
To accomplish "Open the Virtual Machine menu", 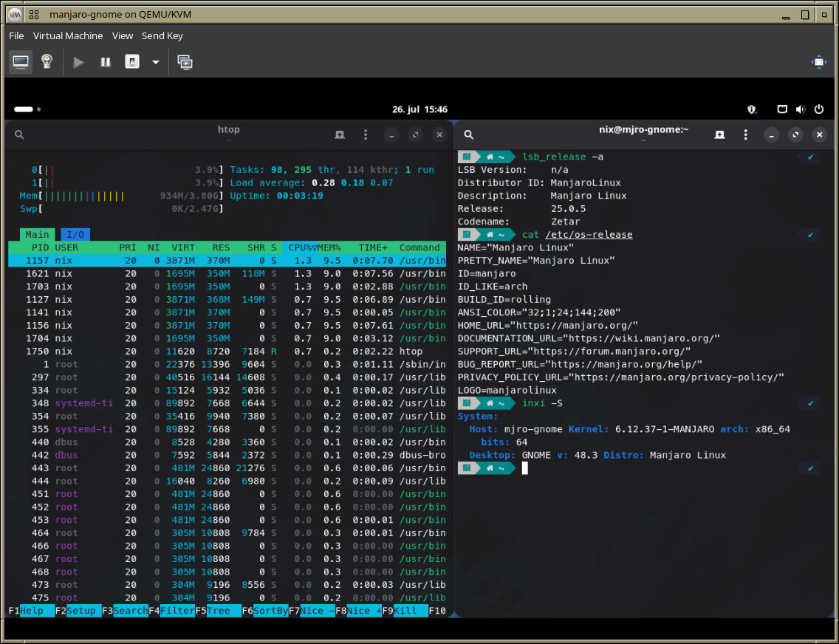I will [68, 36].
